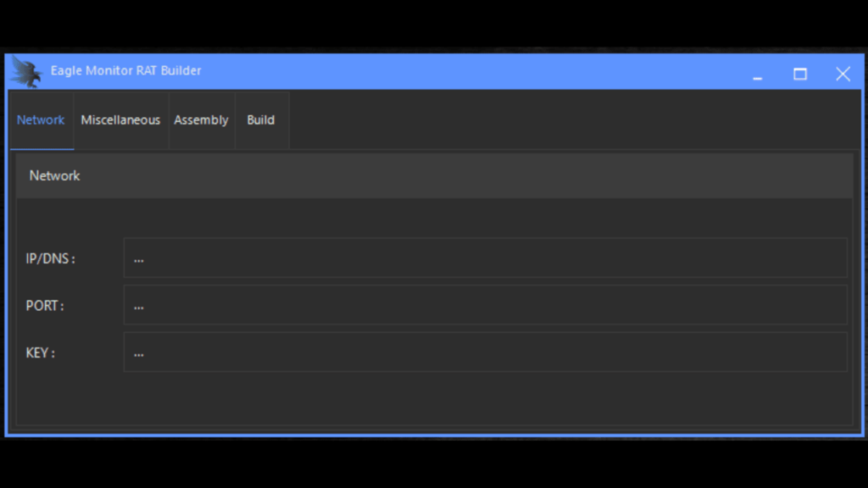Close the Eagle Monitor RAT Builder window
This screenshot has width=868, height=488.
point(843,74)
